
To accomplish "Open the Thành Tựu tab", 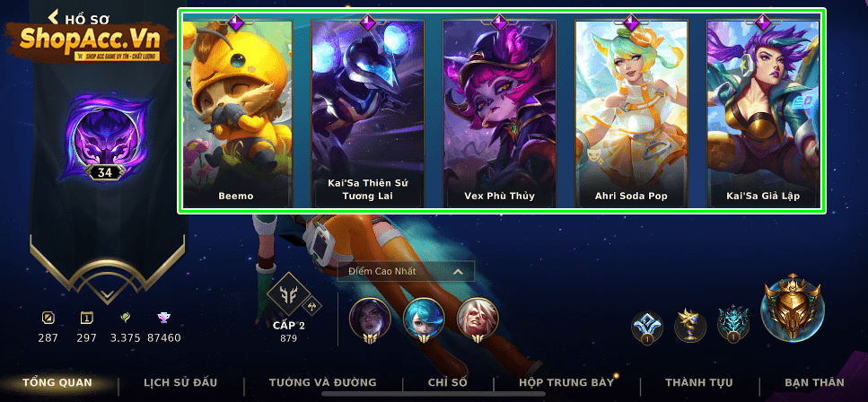I will tap(699, 382).
